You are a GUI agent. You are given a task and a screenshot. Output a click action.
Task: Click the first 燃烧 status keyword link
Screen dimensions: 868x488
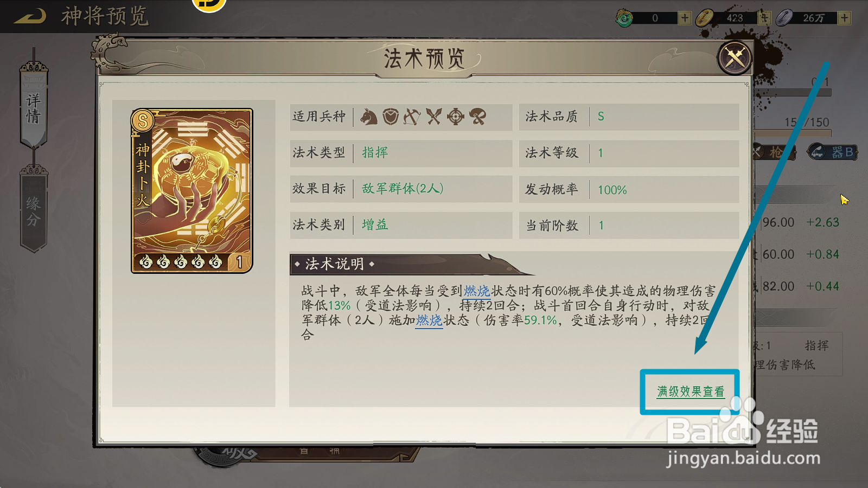(477, 291)
